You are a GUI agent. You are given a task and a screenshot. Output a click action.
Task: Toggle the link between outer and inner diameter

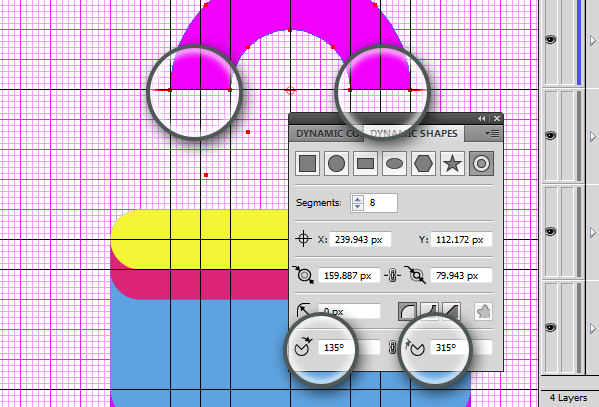[392, 275]
